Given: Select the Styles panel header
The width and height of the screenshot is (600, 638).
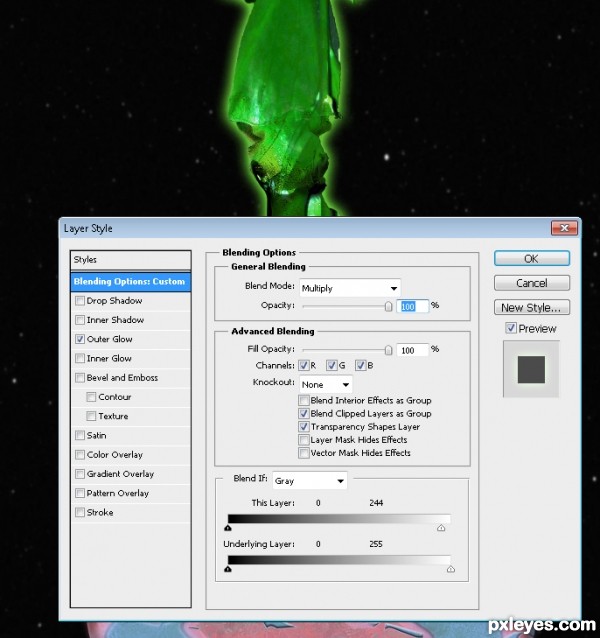Looking at the screenshot, I should pos(131,260).
